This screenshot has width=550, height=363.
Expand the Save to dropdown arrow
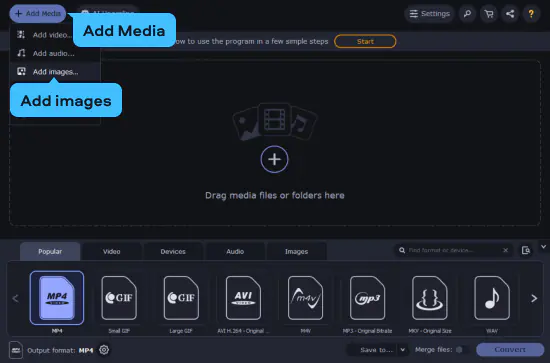[x=403, y=350]
